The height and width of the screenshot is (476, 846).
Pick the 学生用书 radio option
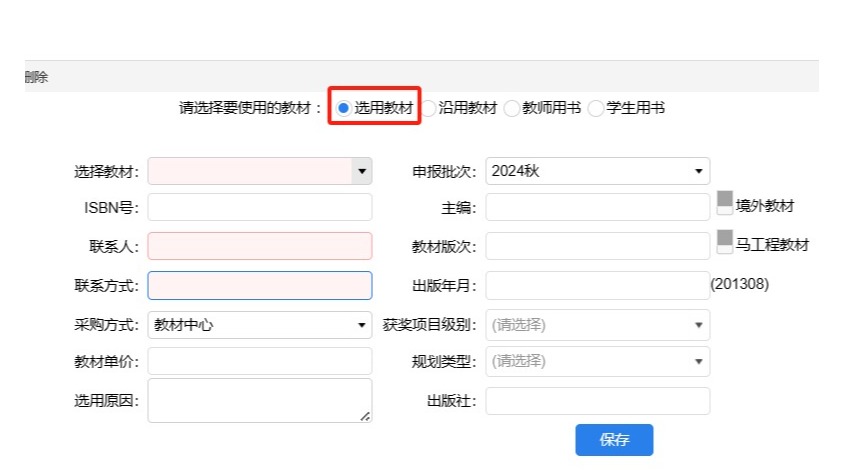[x=596, y=109]
